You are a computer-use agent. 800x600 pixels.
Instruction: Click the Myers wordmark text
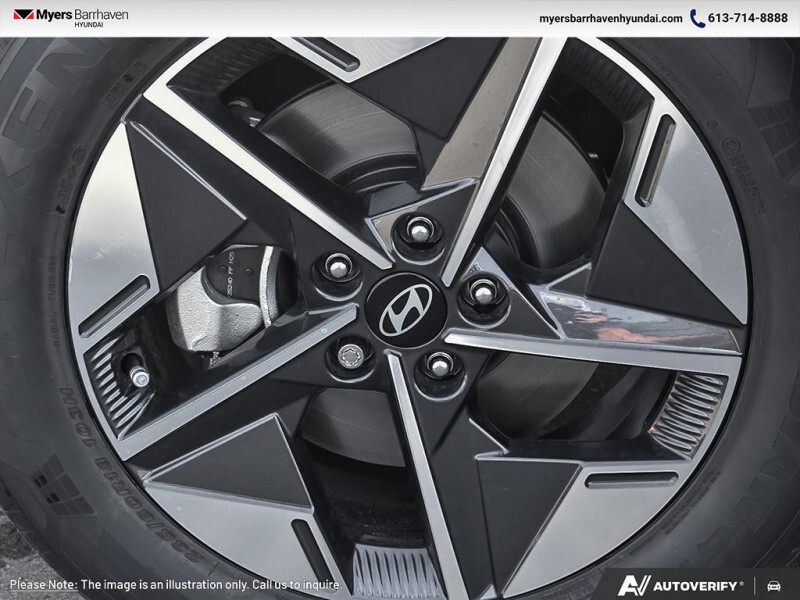click(x=52, y=15)
